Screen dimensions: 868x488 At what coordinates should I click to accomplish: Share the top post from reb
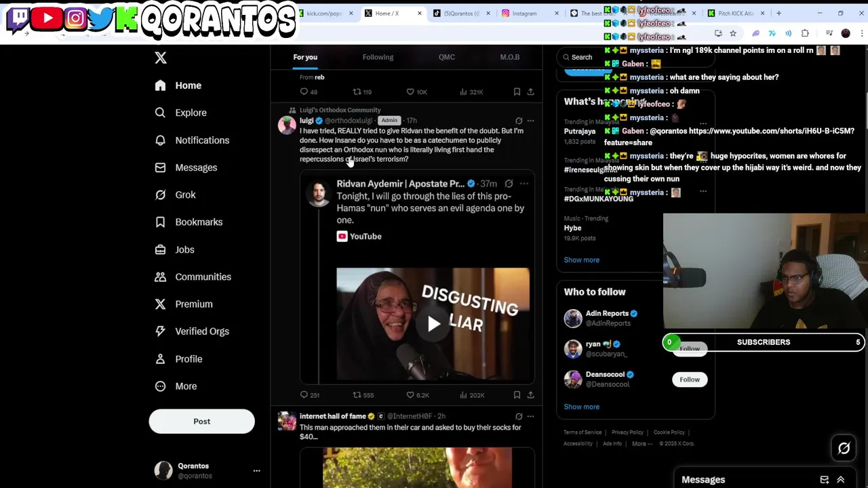click(x=530, y=91)
